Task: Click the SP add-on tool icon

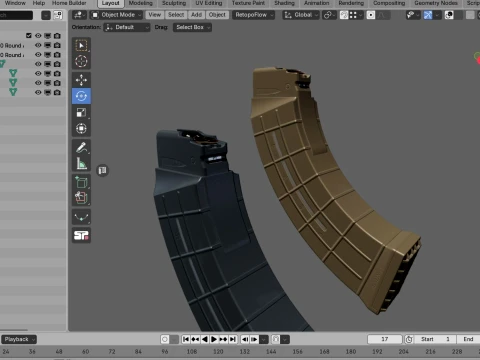Action: coord(81,236)
